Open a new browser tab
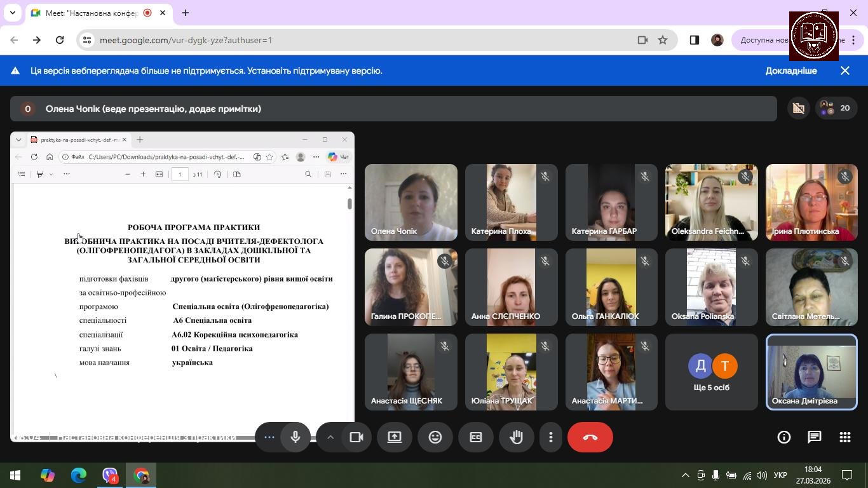Image resolution: width=868 pixels, height=488 pixels. click(186, 13)
